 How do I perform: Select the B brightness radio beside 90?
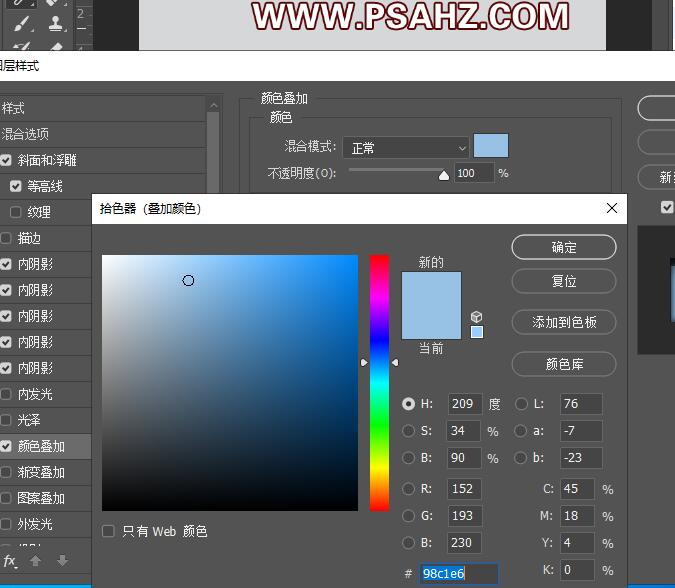tap(408, 458)
